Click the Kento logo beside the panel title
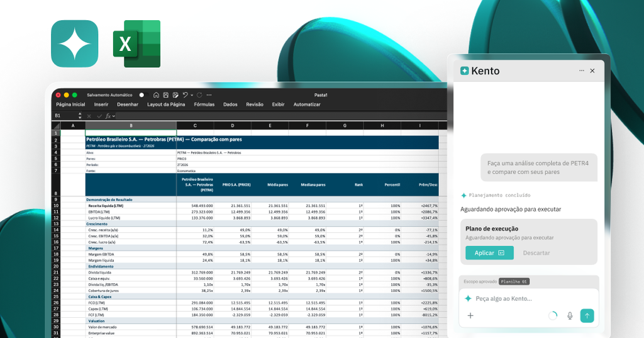The height and width of the screenshot is (338, 644). click(465, 70)
